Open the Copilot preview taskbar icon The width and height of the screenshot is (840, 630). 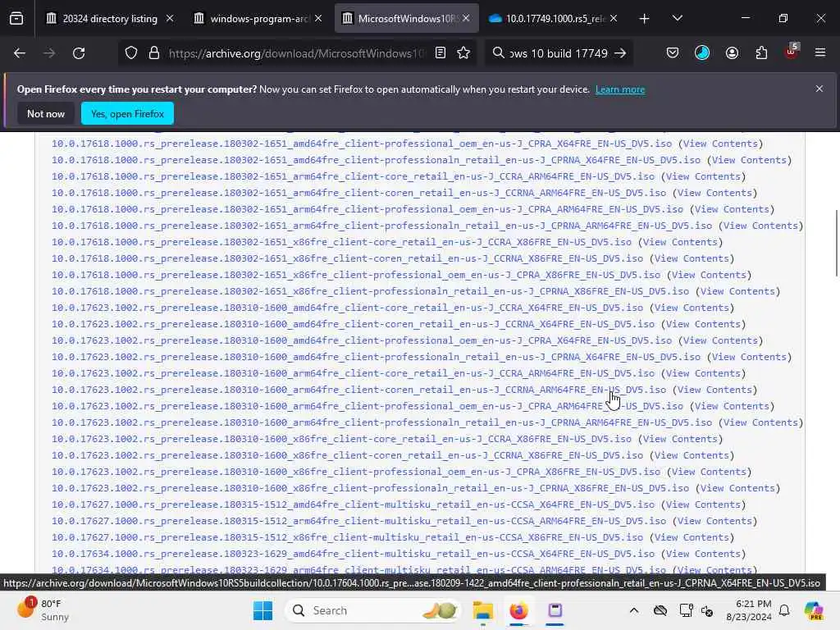coord(814,610)
